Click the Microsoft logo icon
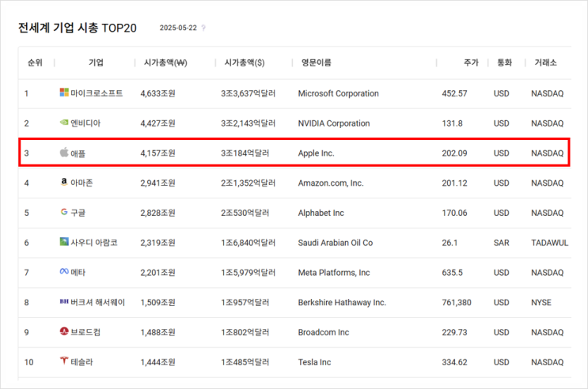The width and height of the screenshot is (588, 389). point(64,93)
